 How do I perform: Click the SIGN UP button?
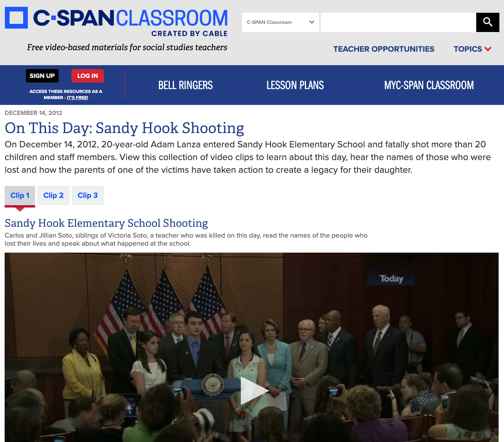[42, 76]
